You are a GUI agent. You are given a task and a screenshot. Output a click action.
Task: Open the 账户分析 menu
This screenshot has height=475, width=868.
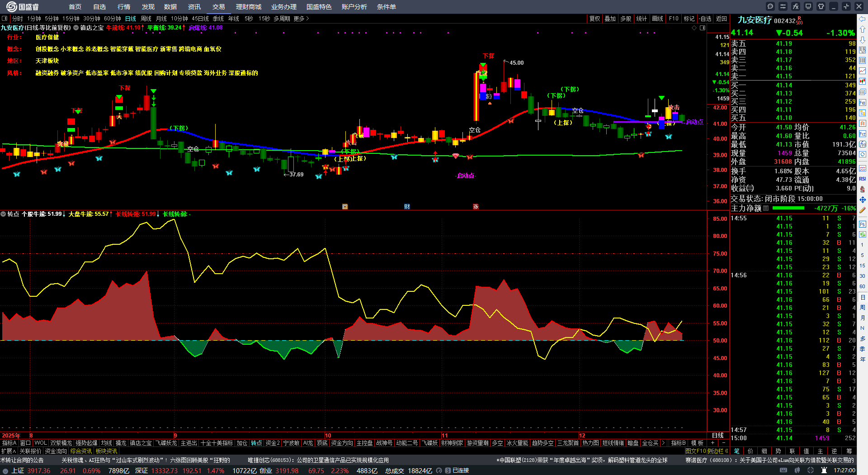pyautogui.click(x=354, y=7)
